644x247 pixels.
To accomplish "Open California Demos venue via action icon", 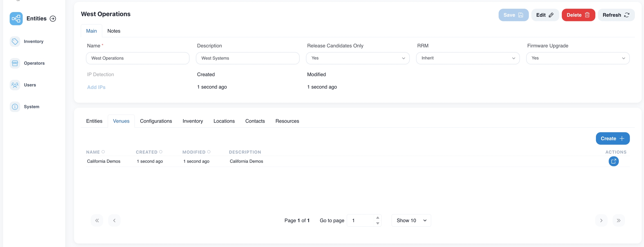I will 614,161.
